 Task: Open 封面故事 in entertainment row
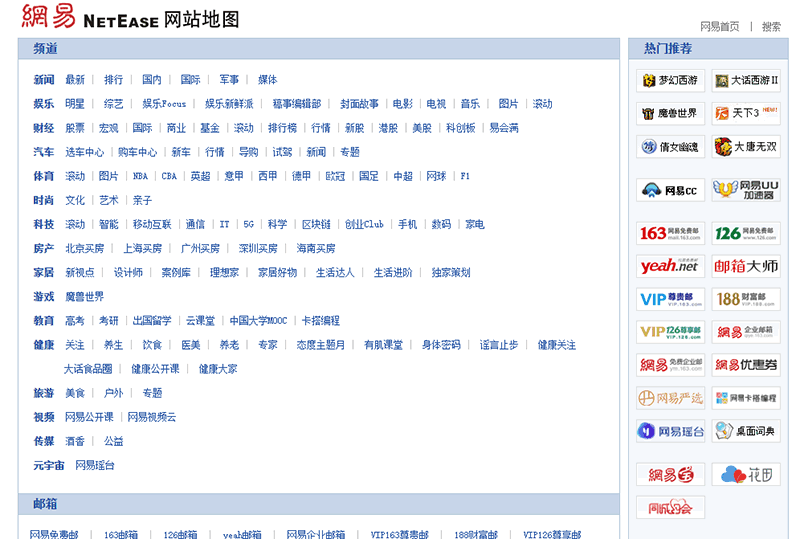[360, 104]
